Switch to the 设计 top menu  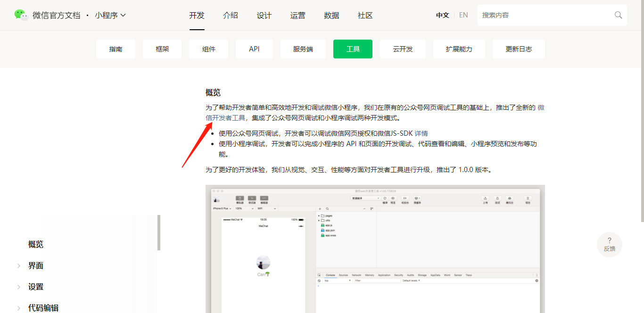pos(264,15)
